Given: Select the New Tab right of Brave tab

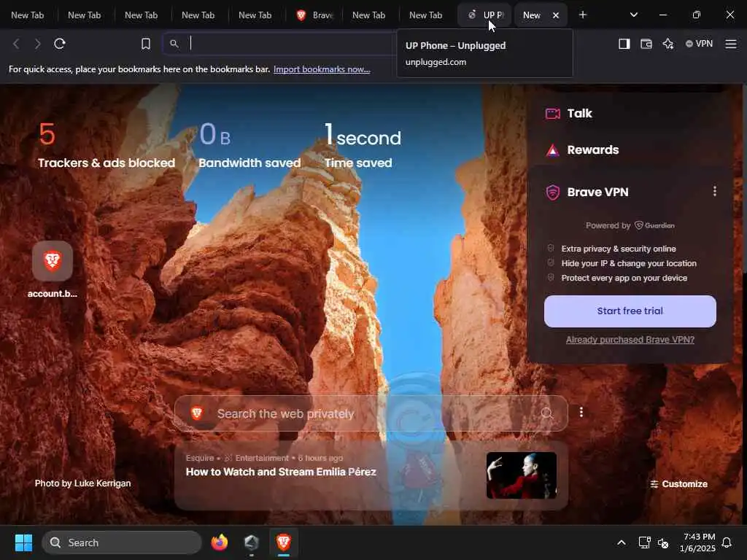Looking at the screenshot, I should point(368,15).
